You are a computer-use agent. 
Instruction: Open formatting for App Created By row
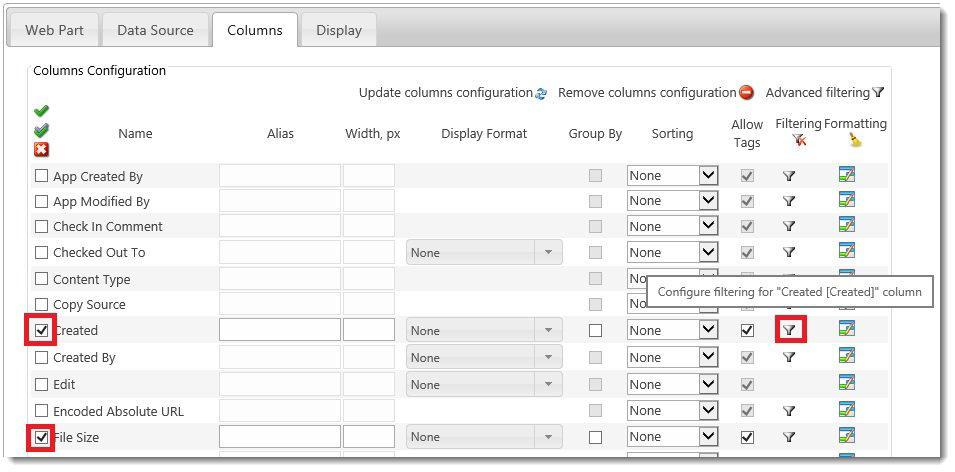pos(847,174)
